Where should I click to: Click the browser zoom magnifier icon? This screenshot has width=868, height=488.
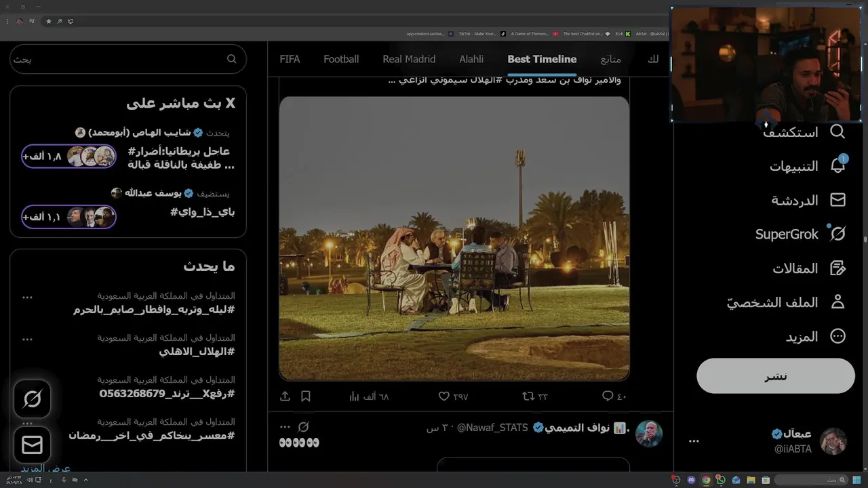(60, 21)
